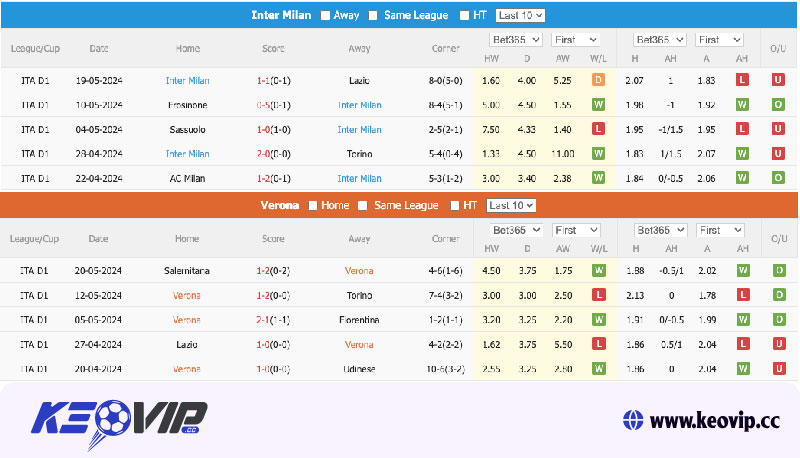Image resolution: width=800 pixels, height=458 pixels.
Task: Click the orange Verona section header bar
Action: point(150,205)
